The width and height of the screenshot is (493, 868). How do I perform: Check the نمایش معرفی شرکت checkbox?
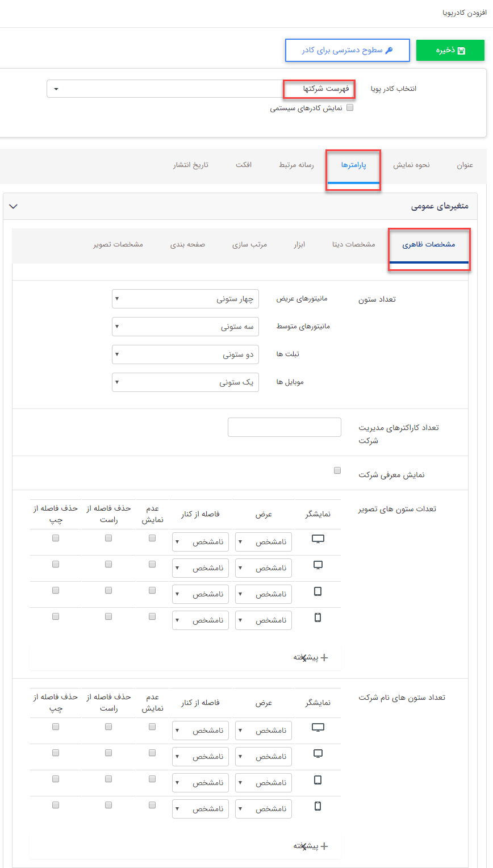tap(337, 470)
